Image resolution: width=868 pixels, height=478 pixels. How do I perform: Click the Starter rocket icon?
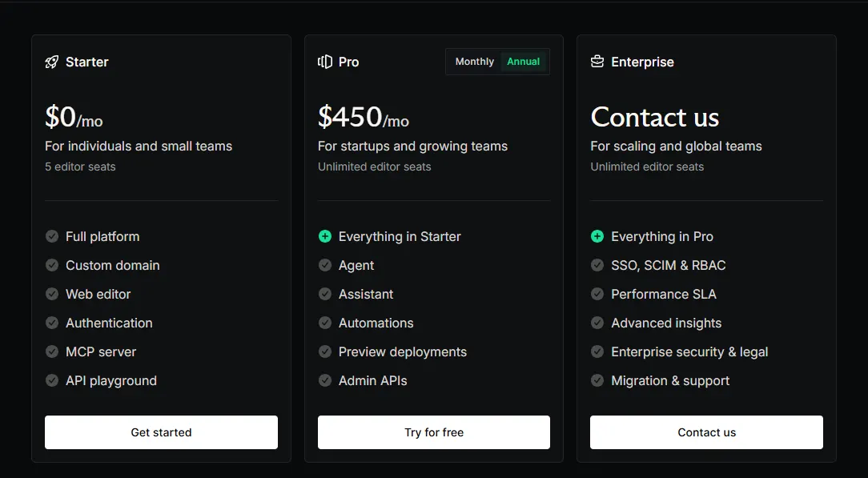[51, 62]
